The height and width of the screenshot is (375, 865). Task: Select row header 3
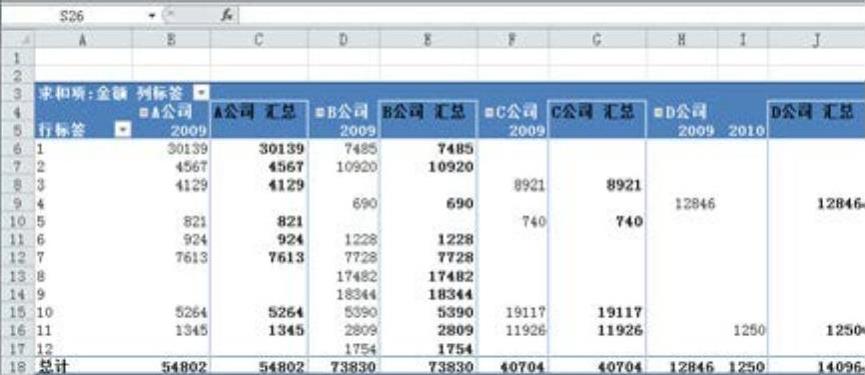[18, 93]
